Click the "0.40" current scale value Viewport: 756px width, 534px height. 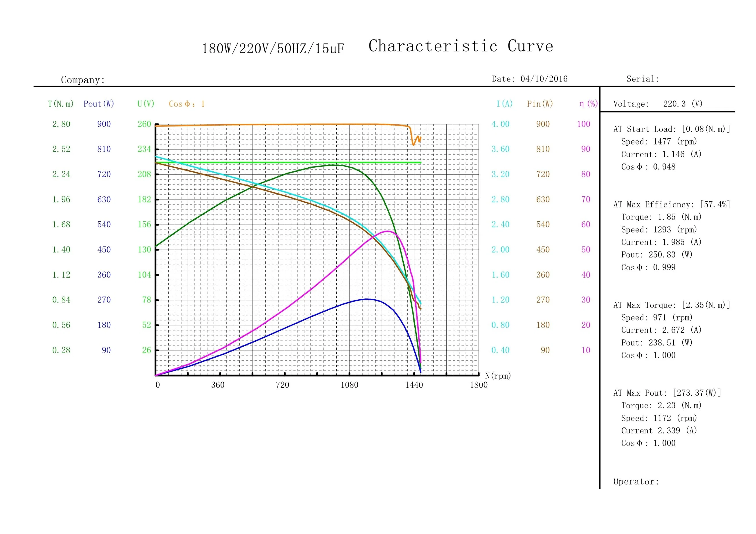point(501,350)
